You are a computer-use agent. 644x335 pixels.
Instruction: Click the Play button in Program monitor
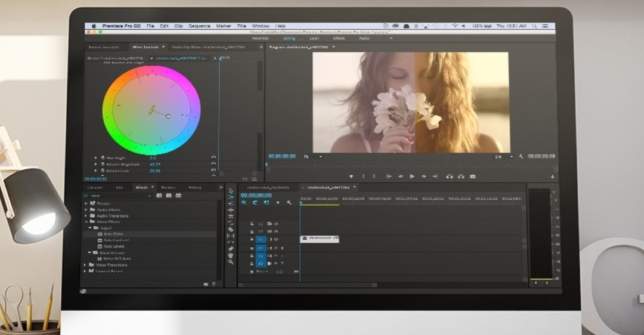[x=412, y=176]
